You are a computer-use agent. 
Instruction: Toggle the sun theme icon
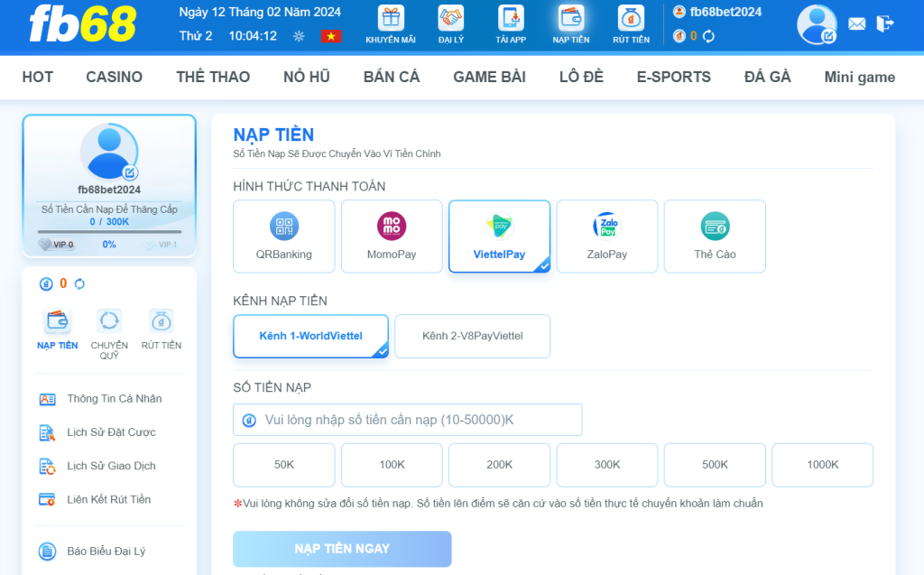tap(299, 36)
